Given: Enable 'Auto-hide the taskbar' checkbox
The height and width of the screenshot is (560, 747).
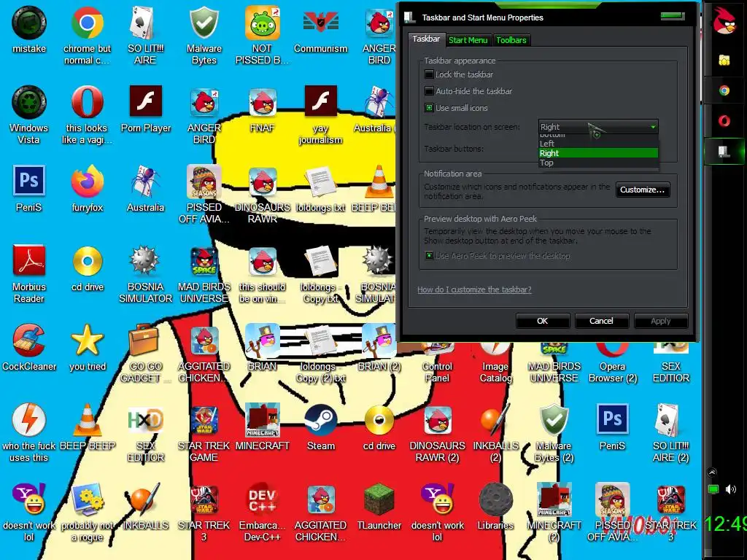Looking at the screenshot, I should point(429,91).
